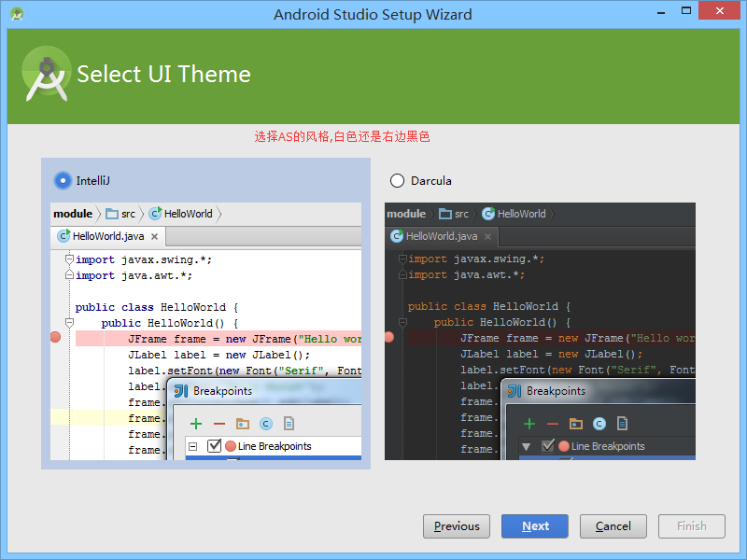
Task: Click the pink breakpoint line highlight in light editor
Action: (x=233, y=338)
